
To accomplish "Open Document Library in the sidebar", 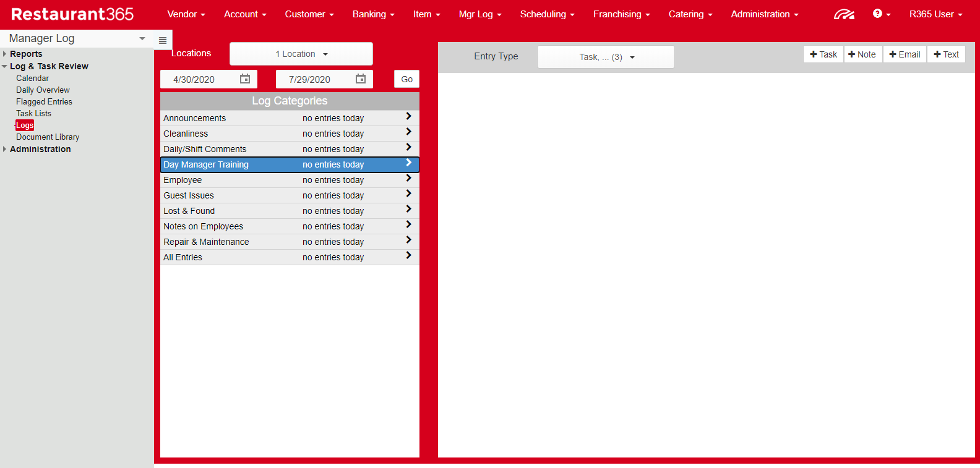I will coord(48,137).
